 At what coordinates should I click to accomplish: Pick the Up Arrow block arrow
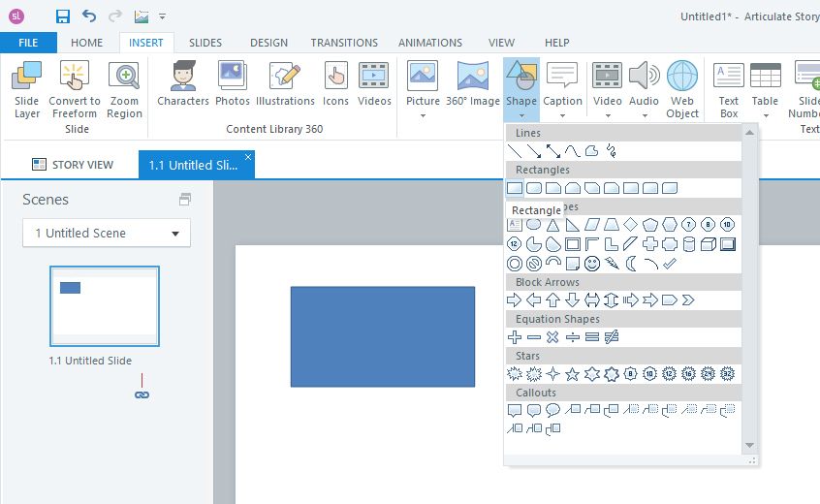coord(553,300)
